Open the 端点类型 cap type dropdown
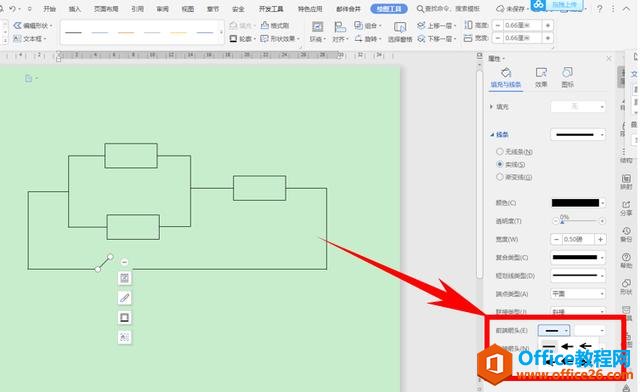This screenshot has height=392, width=640. pos(578,294)
